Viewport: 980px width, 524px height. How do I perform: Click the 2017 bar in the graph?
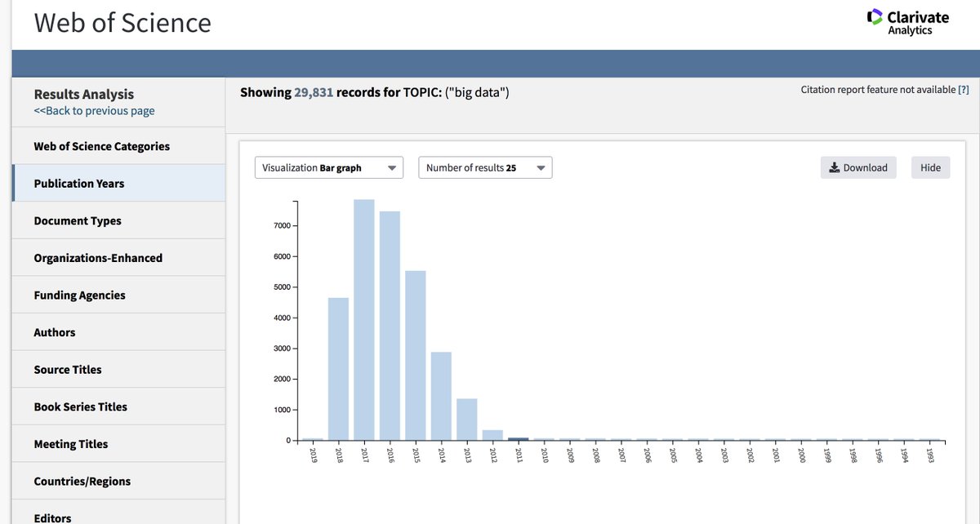tap(364, 320)
